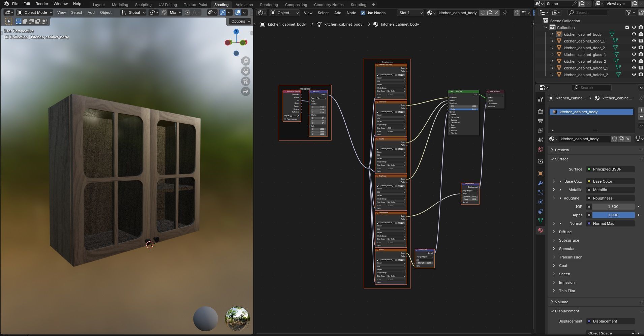Open the Modifiers properties tab

[x=541, y=183]
